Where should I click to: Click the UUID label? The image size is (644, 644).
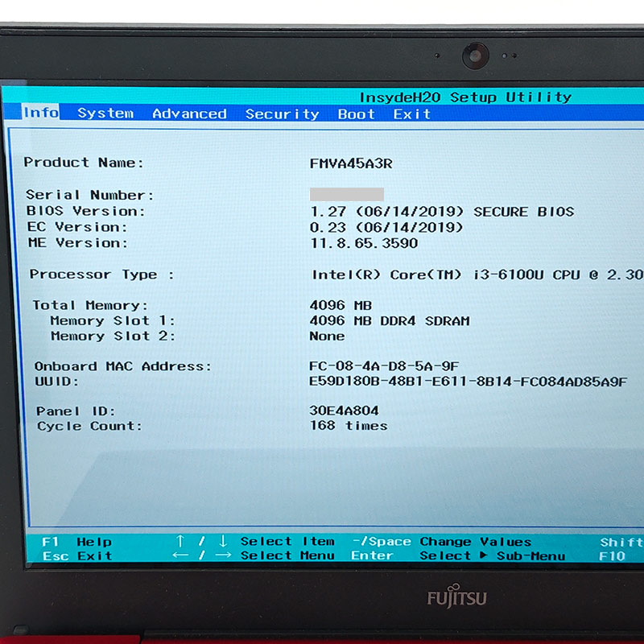point(56,381)
